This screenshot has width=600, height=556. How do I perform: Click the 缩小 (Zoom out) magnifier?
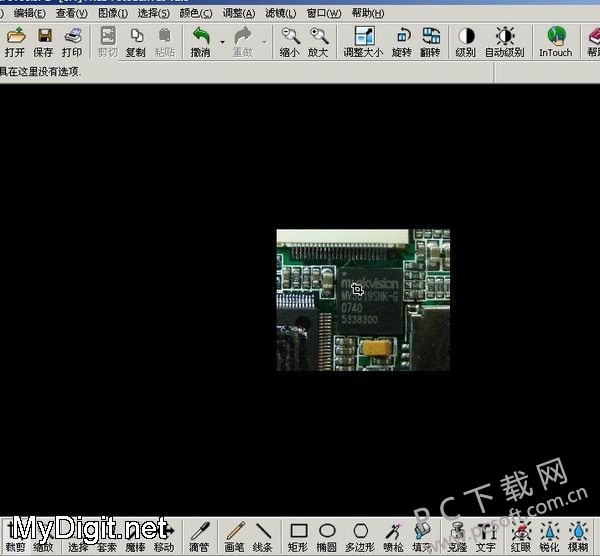coord(290,36)
